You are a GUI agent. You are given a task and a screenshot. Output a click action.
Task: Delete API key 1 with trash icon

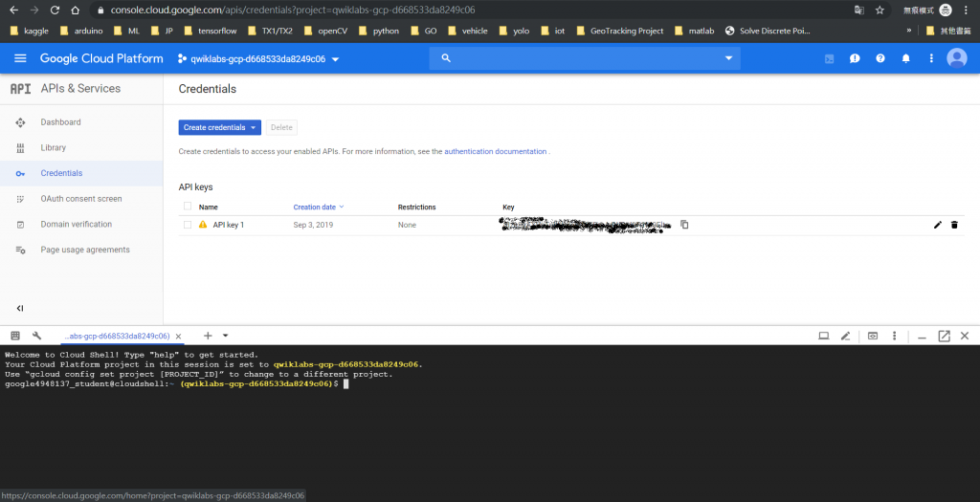coord(954,225)
